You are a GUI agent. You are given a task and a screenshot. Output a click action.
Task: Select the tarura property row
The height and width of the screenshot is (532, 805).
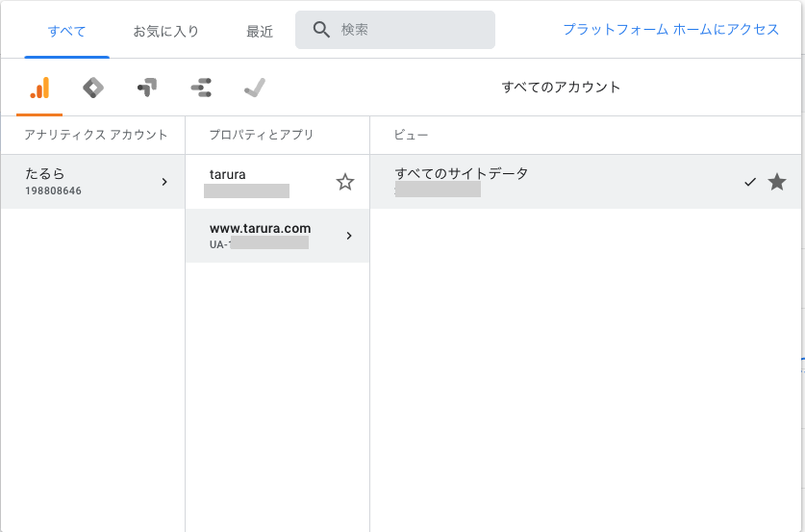click(x=277, y=182)
